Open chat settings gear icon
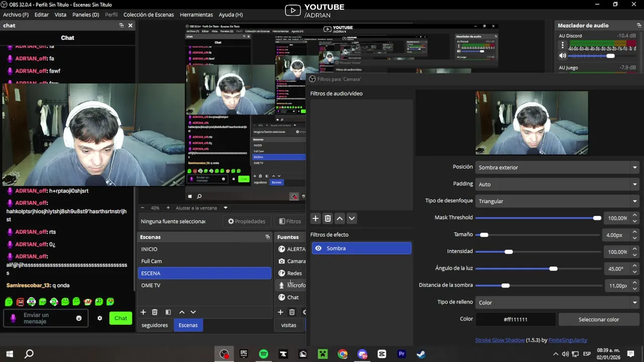Viewport: 644px width, 362px height. 100,318
